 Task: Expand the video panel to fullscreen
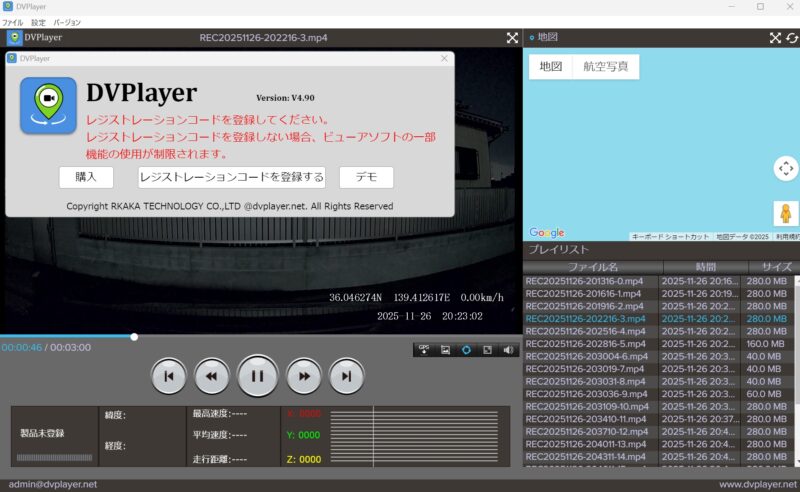click(512, 38)
